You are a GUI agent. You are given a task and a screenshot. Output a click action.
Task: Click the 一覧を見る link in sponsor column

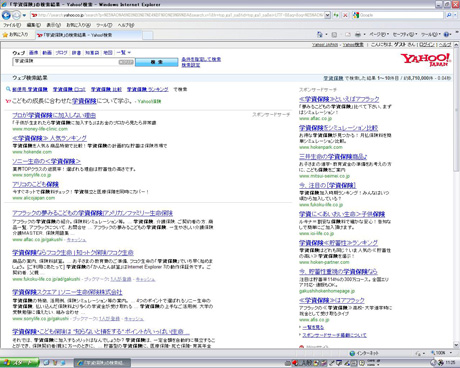click(313, 327)
